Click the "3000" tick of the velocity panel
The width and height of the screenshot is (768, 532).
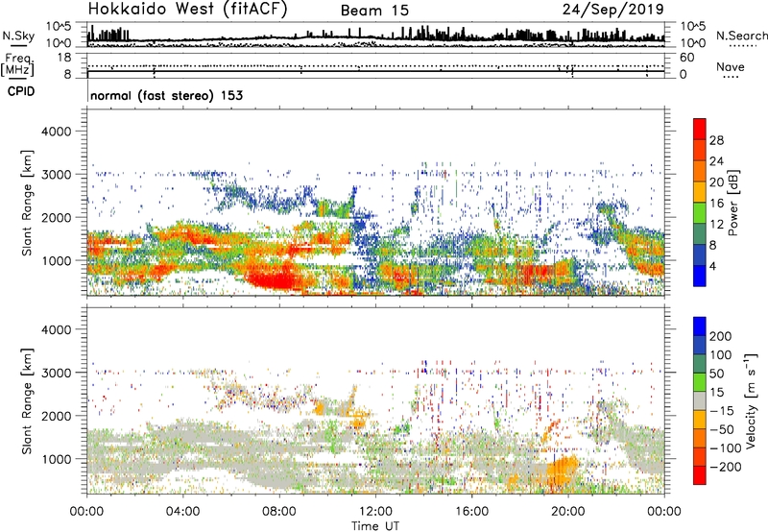56,373
